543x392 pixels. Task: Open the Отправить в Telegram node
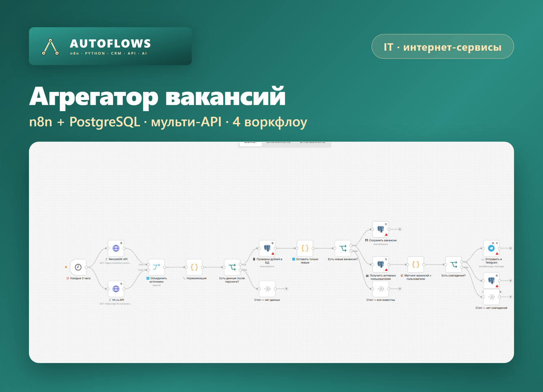tap(491, 248)
